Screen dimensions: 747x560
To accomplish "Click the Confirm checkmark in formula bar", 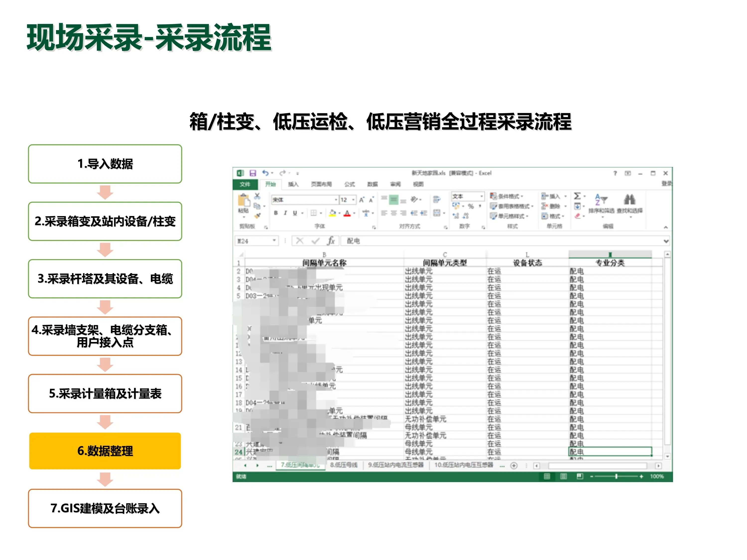I will point(315,241).
